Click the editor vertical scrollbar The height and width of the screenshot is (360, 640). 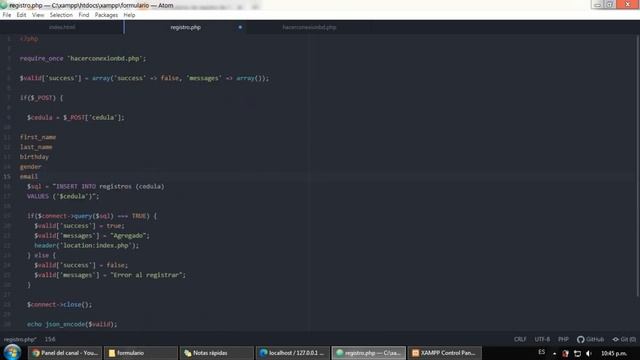click(637, 166)
